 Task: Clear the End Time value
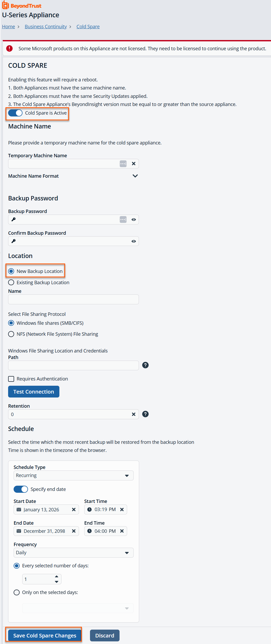pyautogui.click(x=122, y=531)
